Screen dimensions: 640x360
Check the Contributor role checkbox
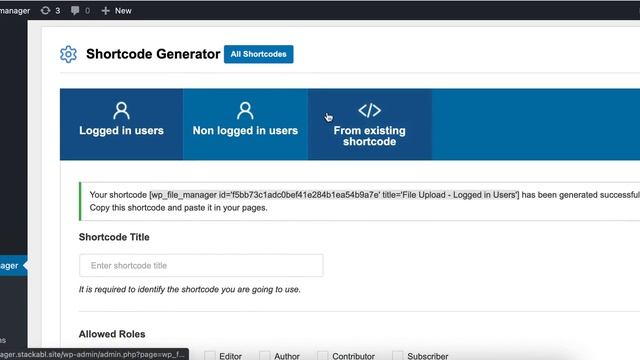[322, 356]
